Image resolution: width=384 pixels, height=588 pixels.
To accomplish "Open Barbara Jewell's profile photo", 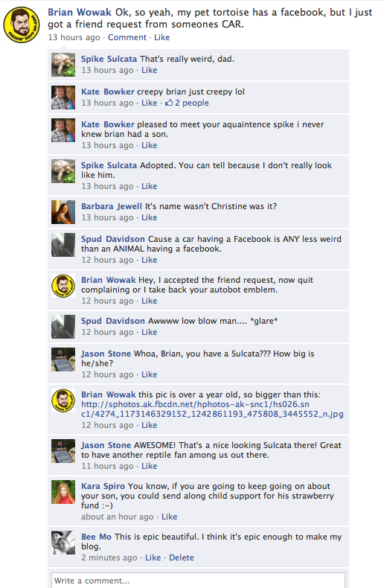I will (x=63, y=212).
